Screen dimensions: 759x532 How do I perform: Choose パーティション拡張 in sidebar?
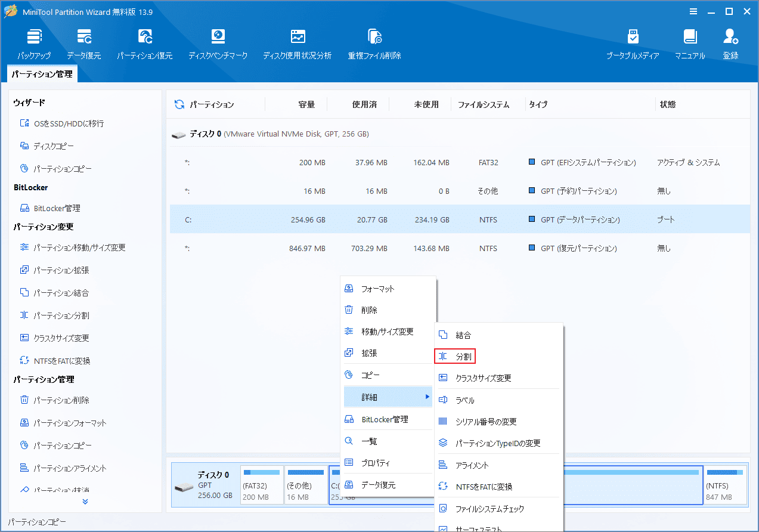(54, 270)
